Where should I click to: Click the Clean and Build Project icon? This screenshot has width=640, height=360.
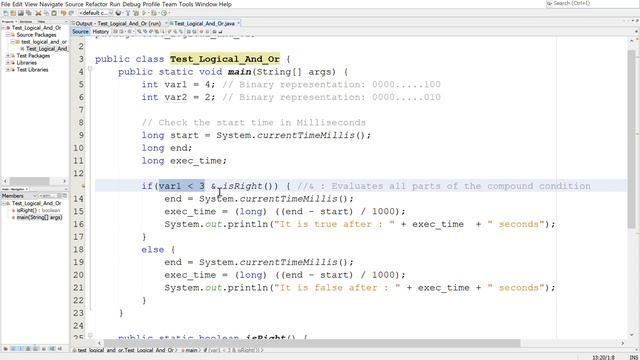click(136, 13)
